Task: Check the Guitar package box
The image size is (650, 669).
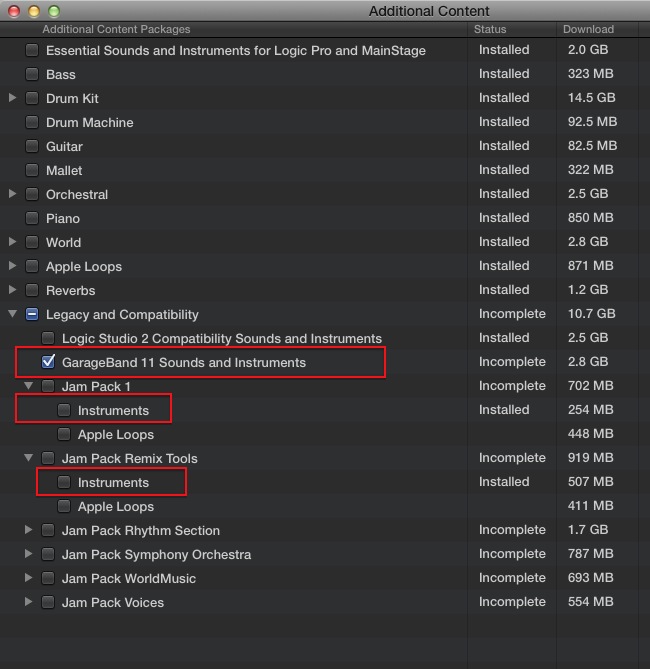Action: (x=32, y=146)
